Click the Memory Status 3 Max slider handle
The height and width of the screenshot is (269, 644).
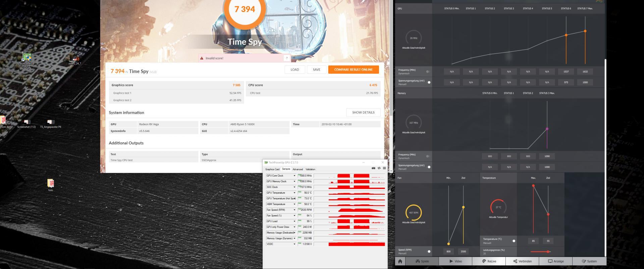[x=547, y=129]
